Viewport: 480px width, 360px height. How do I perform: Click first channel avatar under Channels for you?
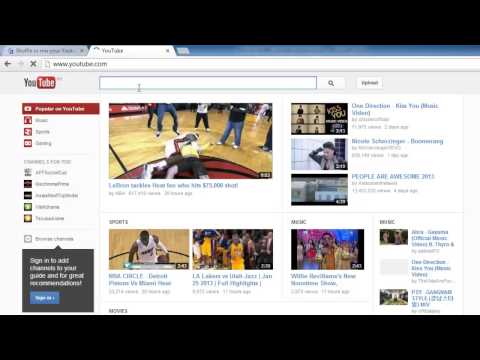point(28,172)
